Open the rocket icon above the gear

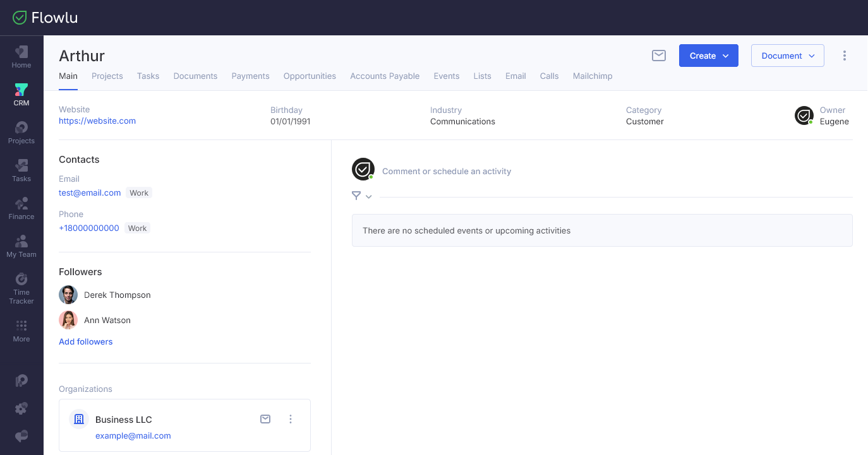tap(21, 381)
